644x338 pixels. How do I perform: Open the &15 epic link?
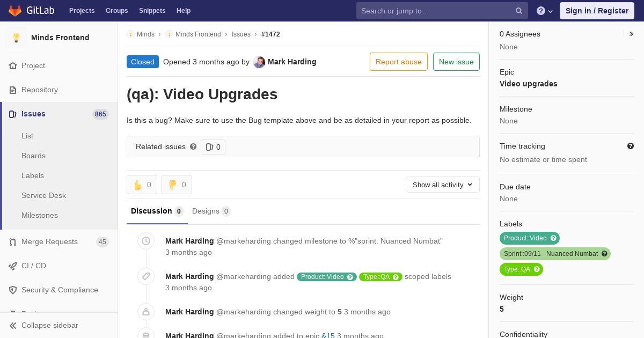click(328, 336)
